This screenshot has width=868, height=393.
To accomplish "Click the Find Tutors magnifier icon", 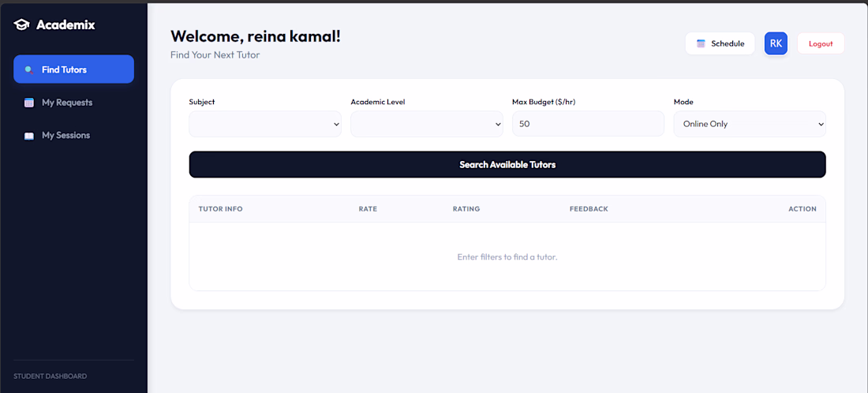I will tap(28, 69).
